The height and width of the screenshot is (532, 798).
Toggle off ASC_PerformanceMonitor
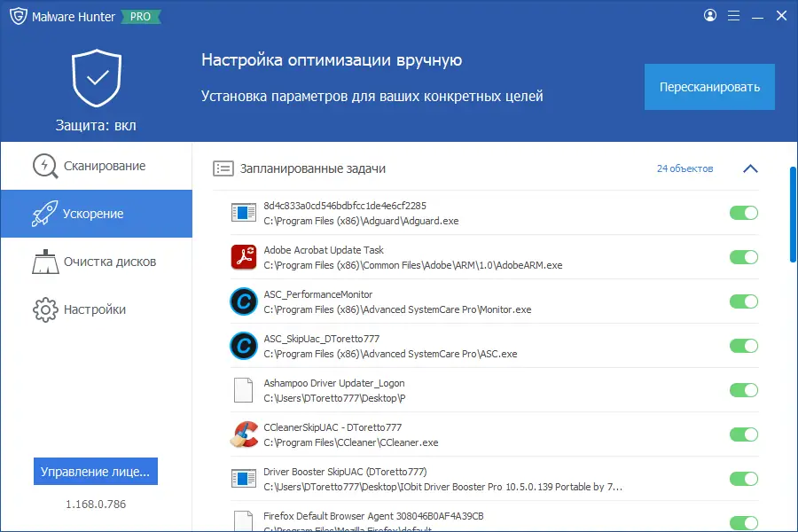point(744,301)
